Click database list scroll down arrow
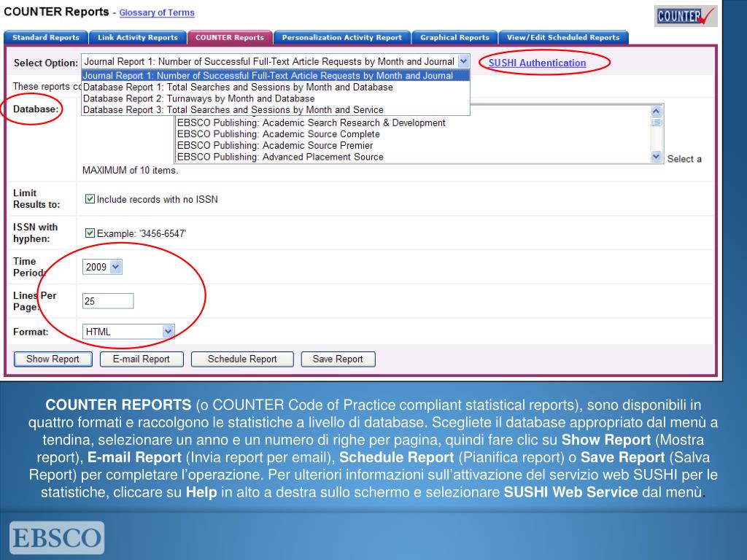Image resolution: width=747 pixels, height=560 pixels. tap(656, 157)
